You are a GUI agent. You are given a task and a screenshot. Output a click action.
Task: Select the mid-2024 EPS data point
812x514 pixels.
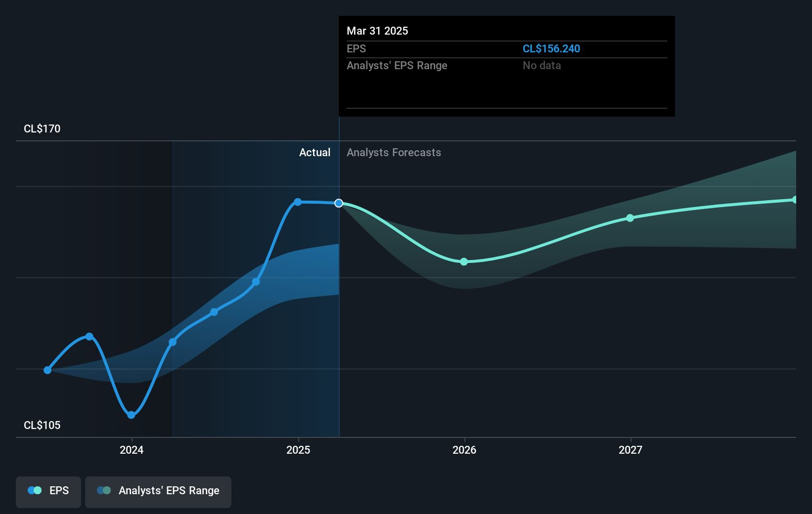pos(214,312)
